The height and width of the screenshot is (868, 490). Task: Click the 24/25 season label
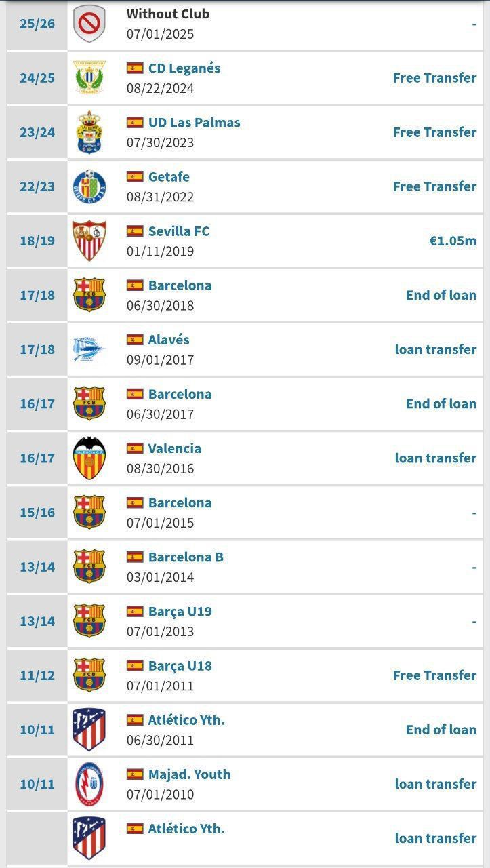[37, 78]
